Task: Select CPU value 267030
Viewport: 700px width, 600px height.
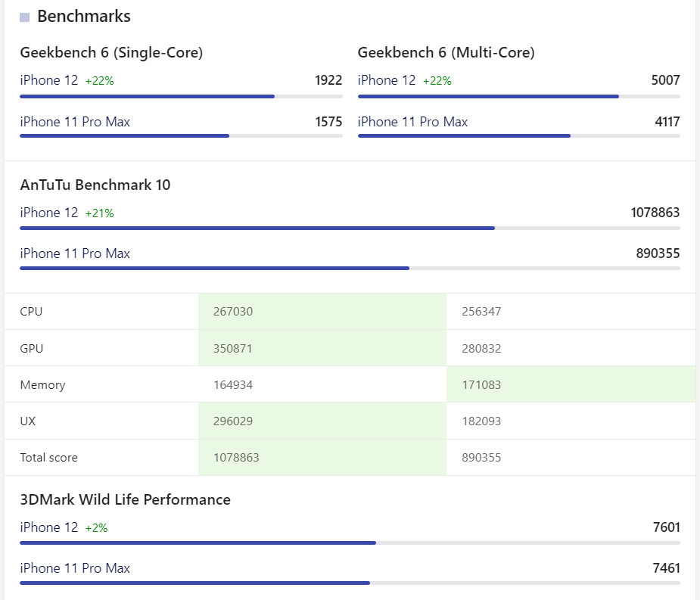Action: 233,312
